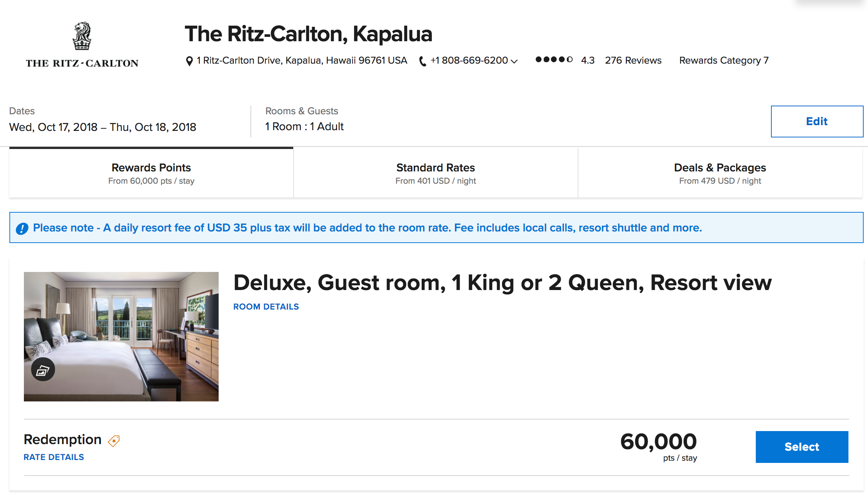This screenshot has width=868, height=494.
Task: Switch to the Standard Rates tab
Action: click(435, 173)
